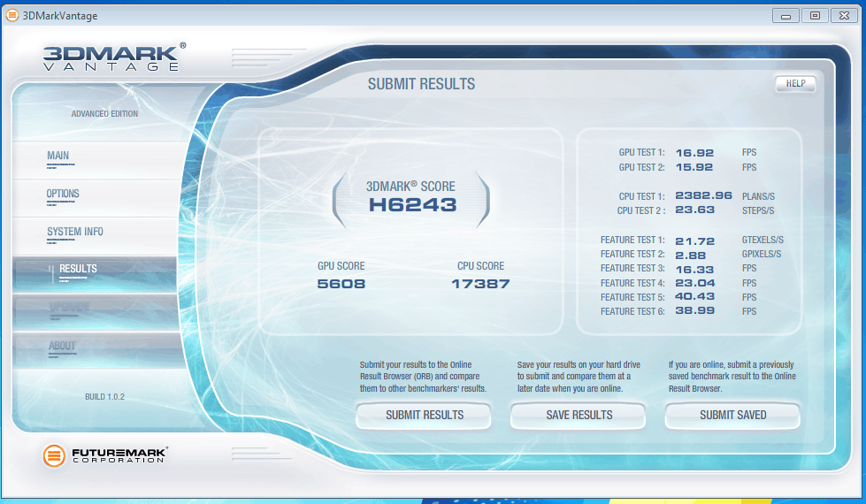Image resolution: width=866 pixels, height=504 pixels.
Task: Click the Submit Saved button
Action: [x=733, y=415]
